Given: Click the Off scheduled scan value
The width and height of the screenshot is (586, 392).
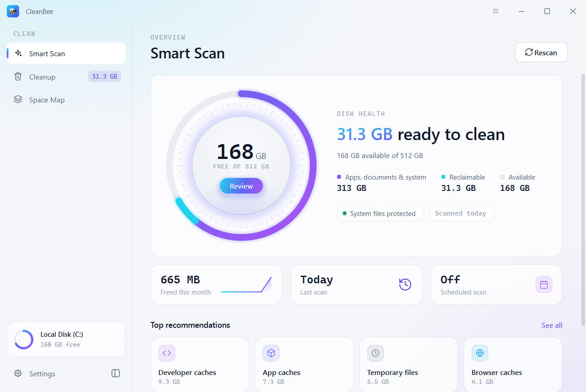Looking at the screenshot, I should pyautogui.click(x=450, y=280).
